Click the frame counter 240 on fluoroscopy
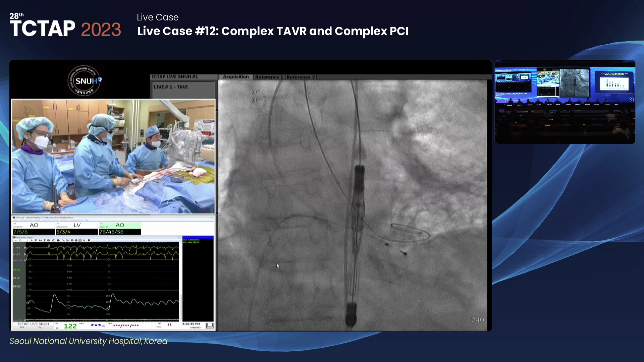 [x=477, y=320]
